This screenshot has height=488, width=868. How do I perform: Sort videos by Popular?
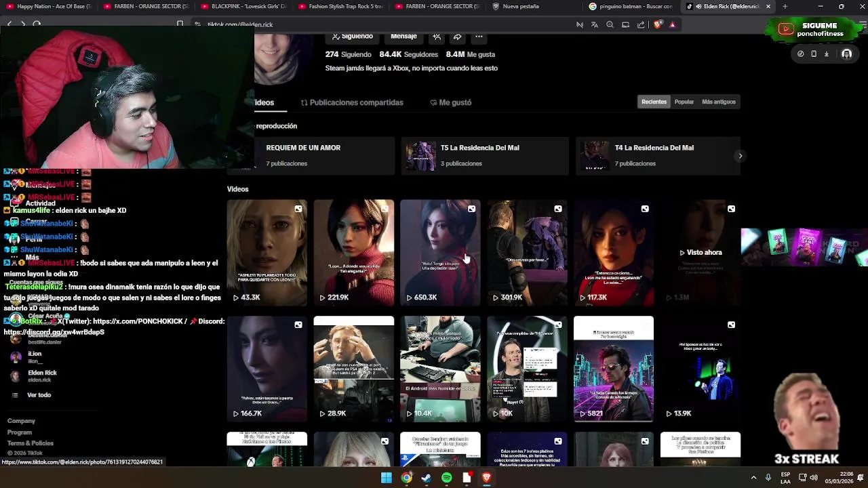[684, 102]
